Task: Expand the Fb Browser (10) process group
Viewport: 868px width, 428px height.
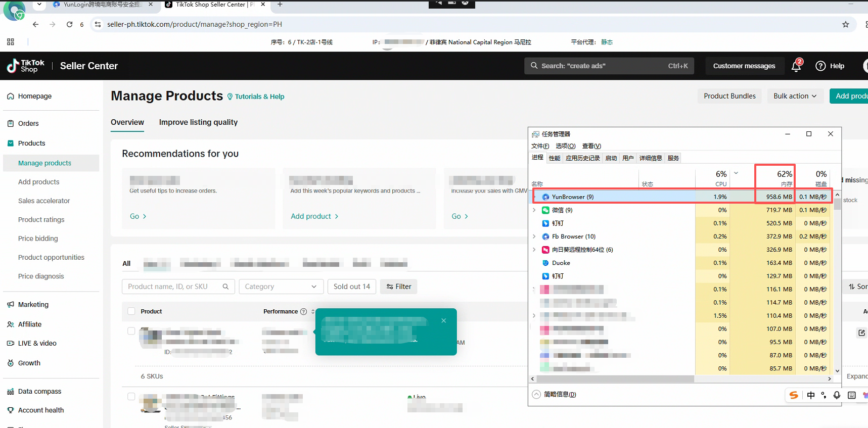Action: [534, 236]
